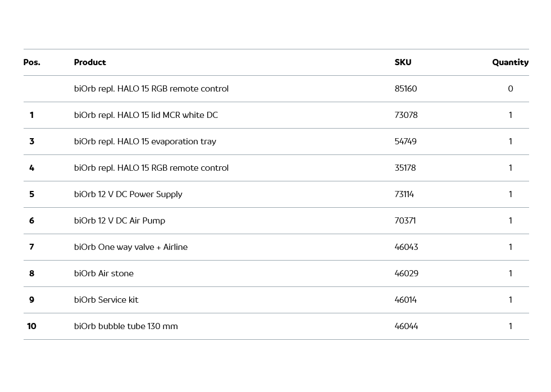Click position number 7
Screen dimensions: 551x392
click(x=31, y=247)
